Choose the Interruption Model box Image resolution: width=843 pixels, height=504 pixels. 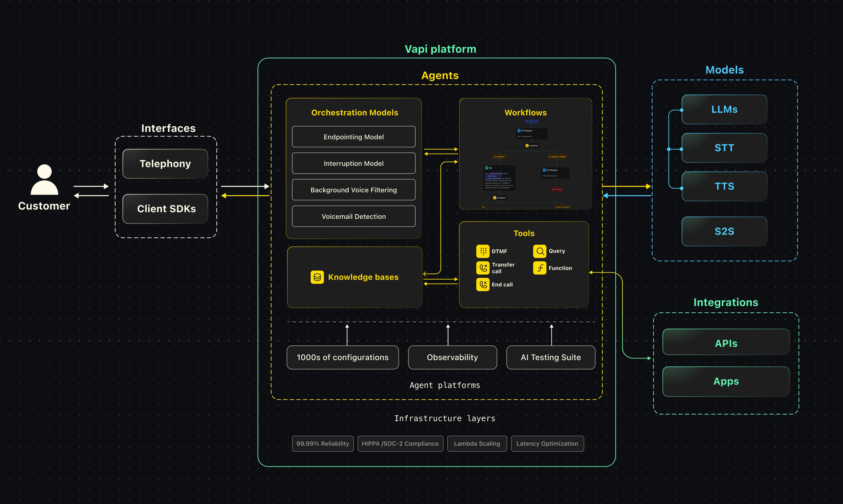pyautogui.click(x=354, y=163)
